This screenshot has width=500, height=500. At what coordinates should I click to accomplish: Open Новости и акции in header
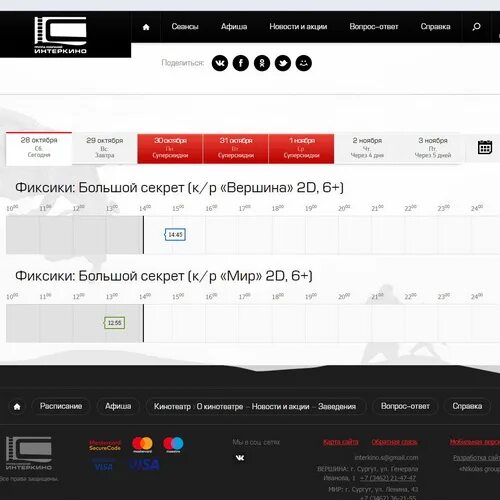click(x=298, y=27)
